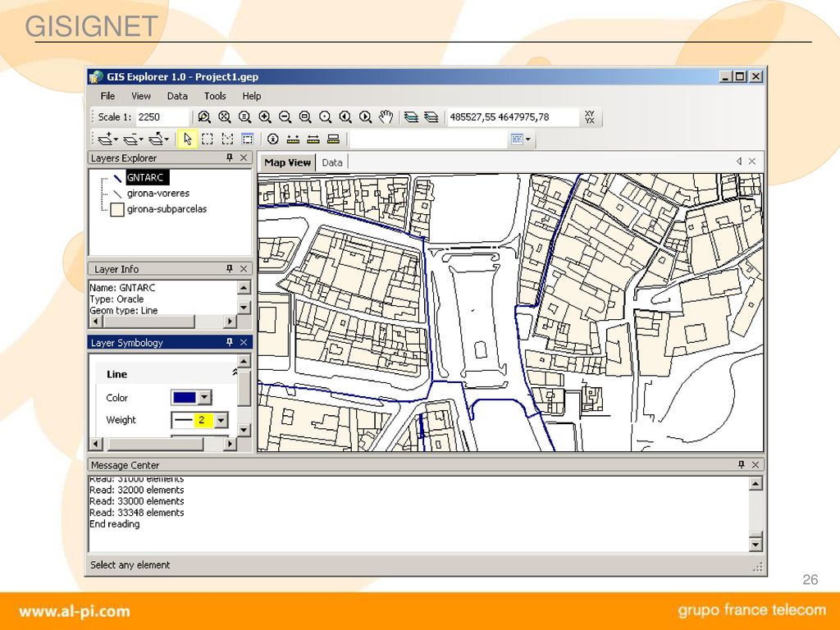Click the element information circle icon

(x=272, y=139)
